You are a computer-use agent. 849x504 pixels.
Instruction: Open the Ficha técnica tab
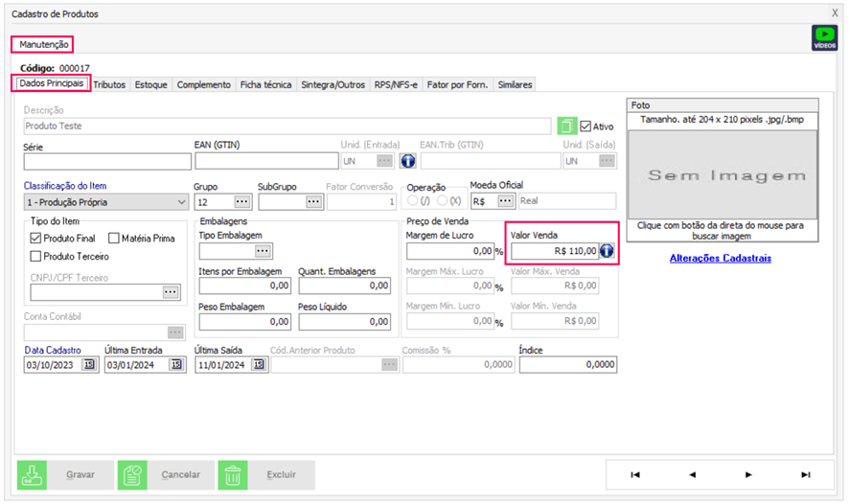(x=265, y=85)
